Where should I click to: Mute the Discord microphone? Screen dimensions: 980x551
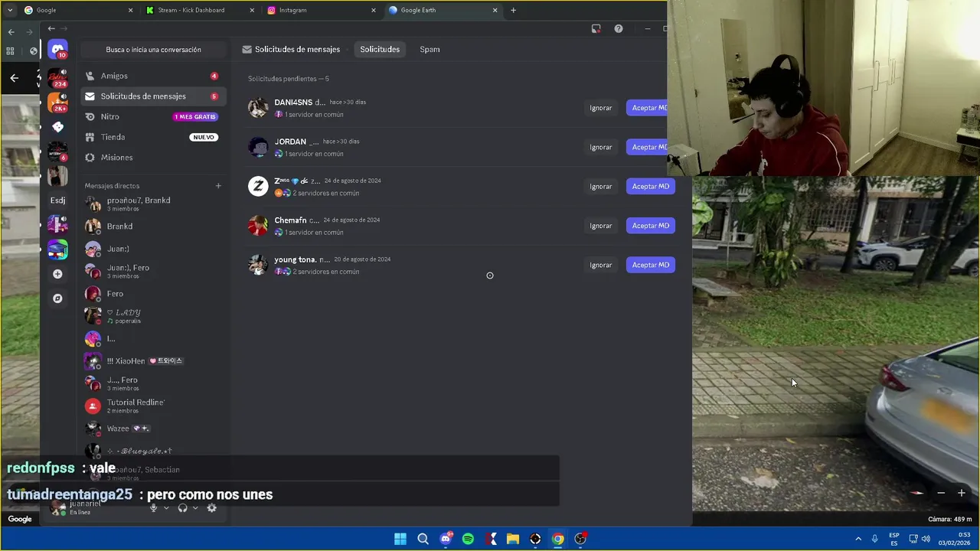click(153, 507)
